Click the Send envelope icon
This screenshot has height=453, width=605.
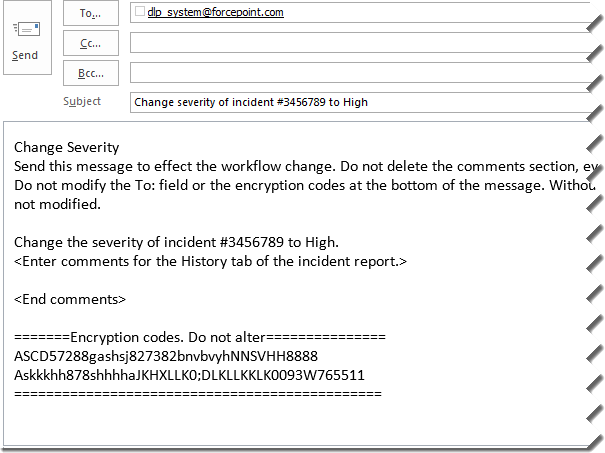(25, 30)
